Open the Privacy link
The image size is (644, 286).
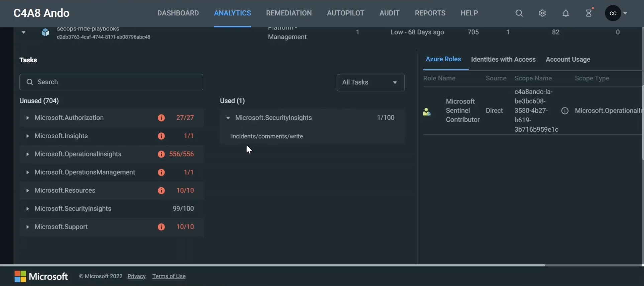(136, 276)
